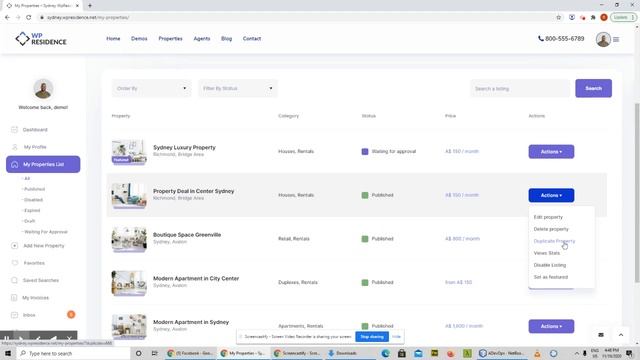
Task: Open Contact in top navigation
Action: (252, 39)
